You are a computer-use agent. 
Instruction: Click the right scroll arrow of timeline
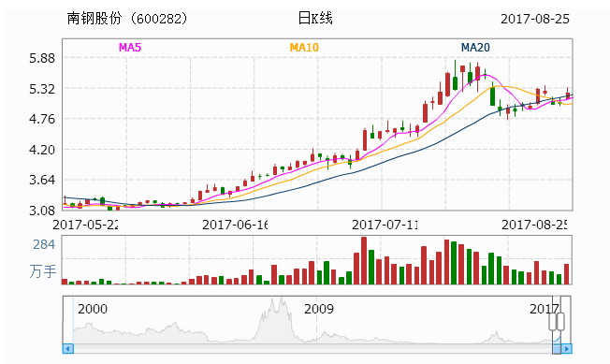[566, 348]
